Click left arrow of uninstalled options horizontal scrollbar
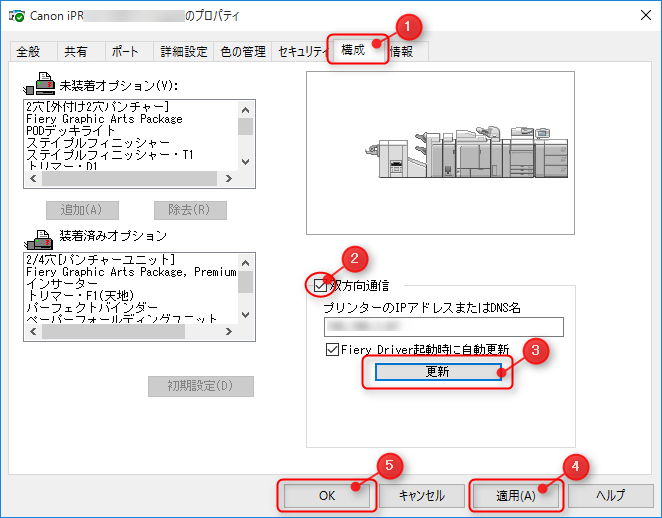 pyautogui.click(x=33, y=179)
